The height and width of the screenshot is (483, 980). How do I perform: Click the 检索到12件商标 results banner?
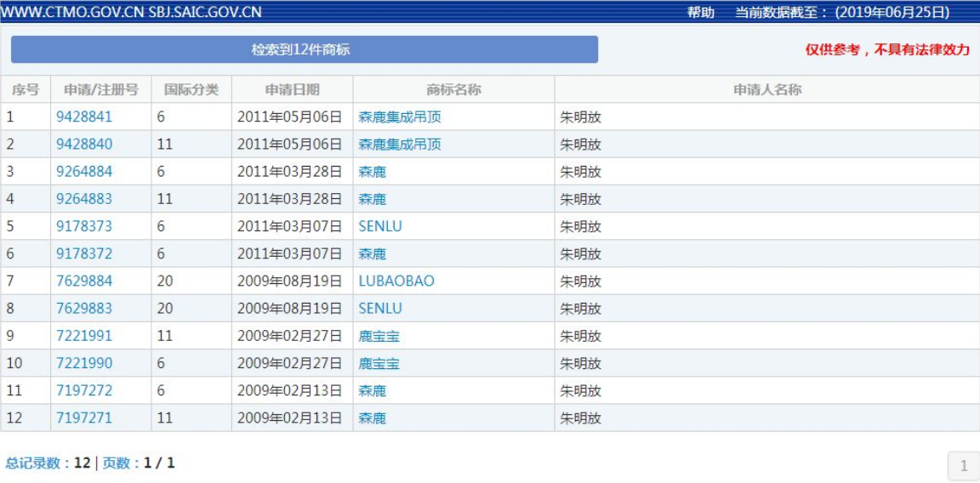[305, 49]
